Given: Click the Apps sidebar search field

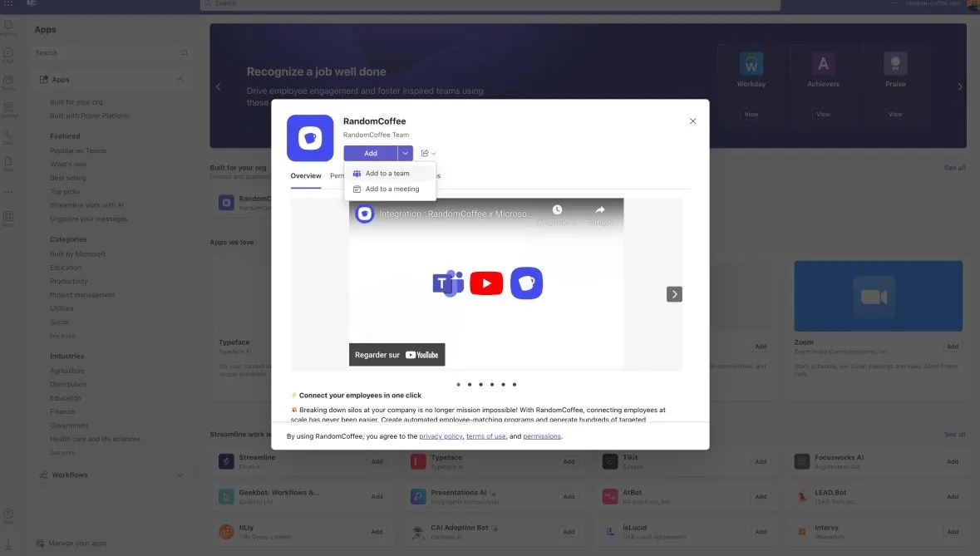Looking at the screenshot, I should [x=111, y=53].
